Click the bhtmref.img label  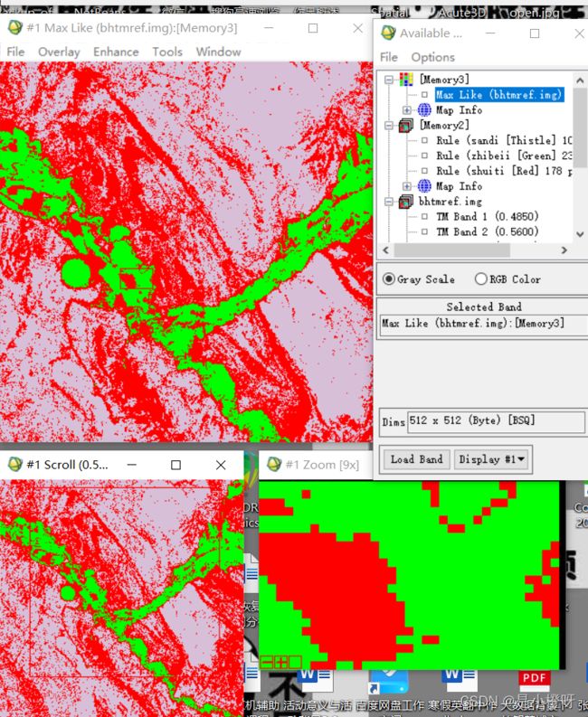(x=450, y=202)
